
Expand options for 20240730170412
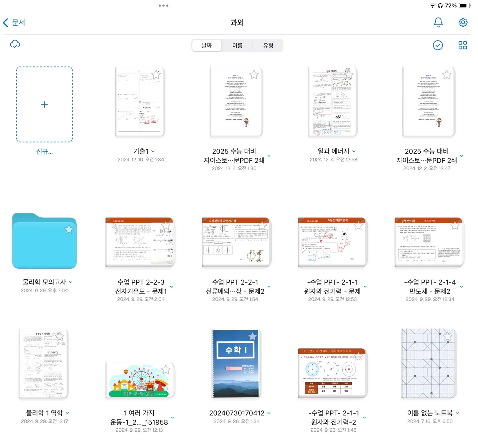(269, 413)
